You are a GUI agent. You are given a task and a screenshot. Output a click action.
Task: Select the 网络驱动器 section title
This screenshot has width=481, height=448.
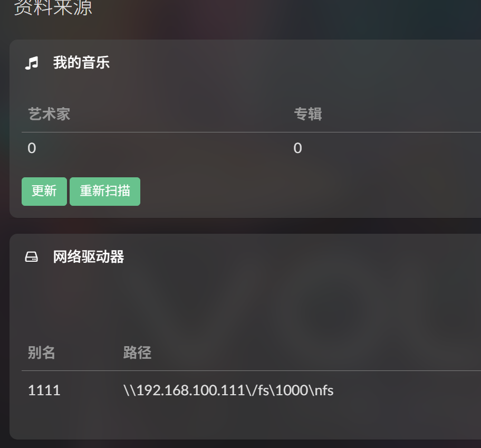(89, 257)
